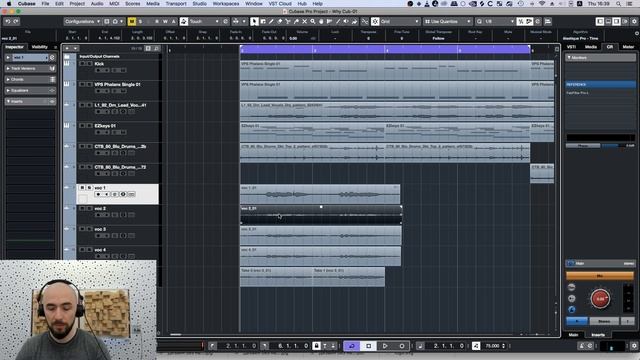The width and height of the screenshot is (640, 360).
Task: Click the orange Mix button
Action: [600, 276]
